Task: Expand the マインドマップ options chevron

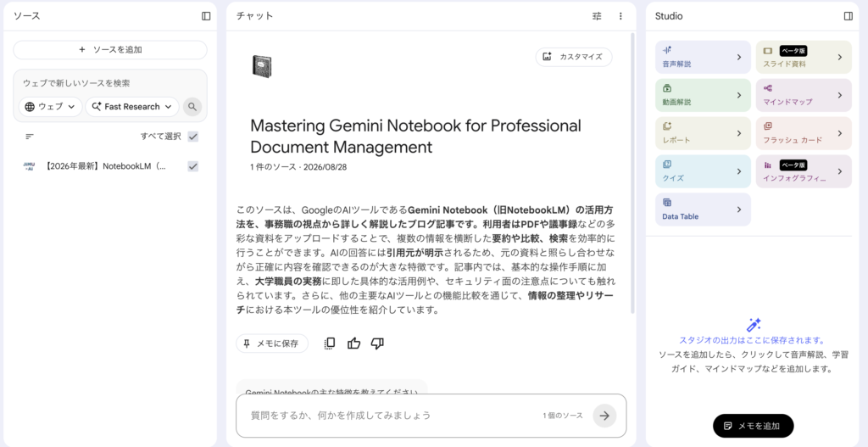Action: point(840,95)
